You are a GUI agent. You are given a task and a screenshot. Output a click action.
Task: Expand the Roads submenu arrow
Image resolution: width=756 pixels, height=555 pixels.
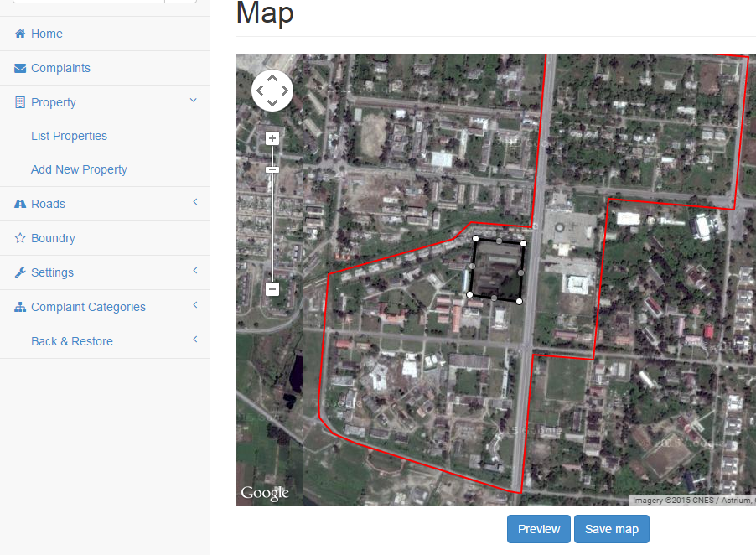pyautogui.click(x=194, y=202)
